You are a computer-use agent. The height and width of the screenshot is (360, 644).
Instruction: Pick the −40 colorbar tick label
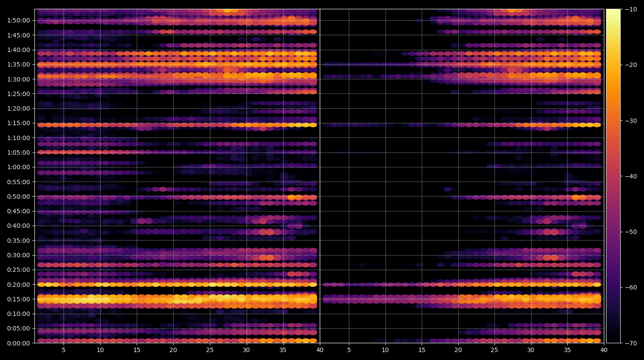[631, 176]
